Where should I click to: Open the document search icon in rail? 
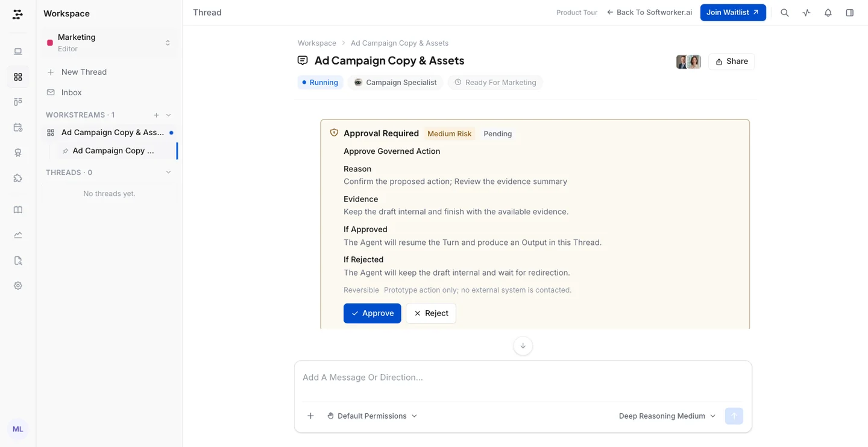18,261
